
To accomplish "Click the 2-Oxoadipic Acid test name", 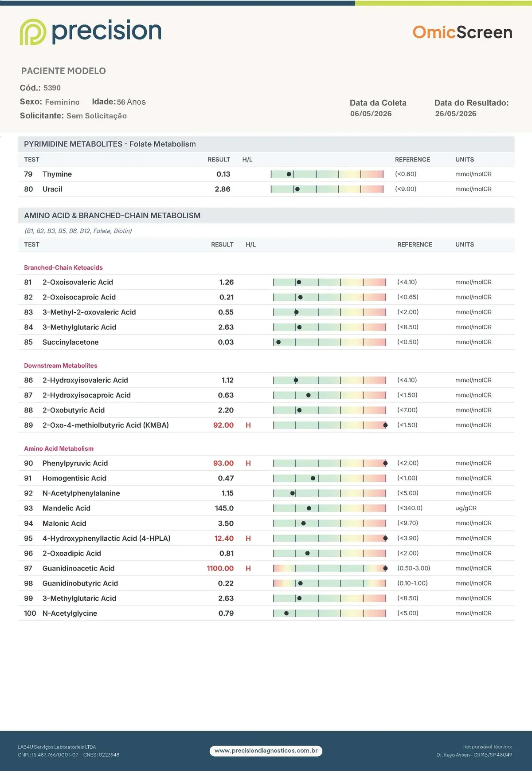I will [x=72, y=553].
